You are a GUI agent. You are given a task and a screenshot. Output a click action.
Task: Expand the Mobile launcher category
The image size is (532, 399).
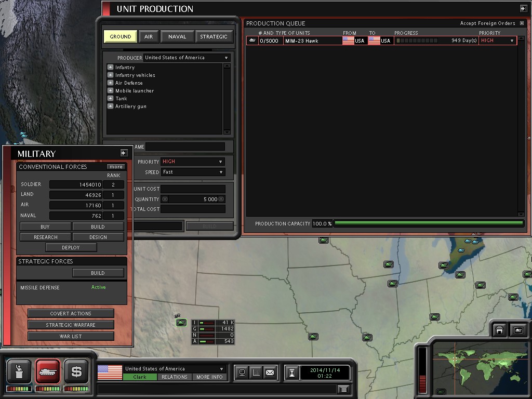click(110, 90)
